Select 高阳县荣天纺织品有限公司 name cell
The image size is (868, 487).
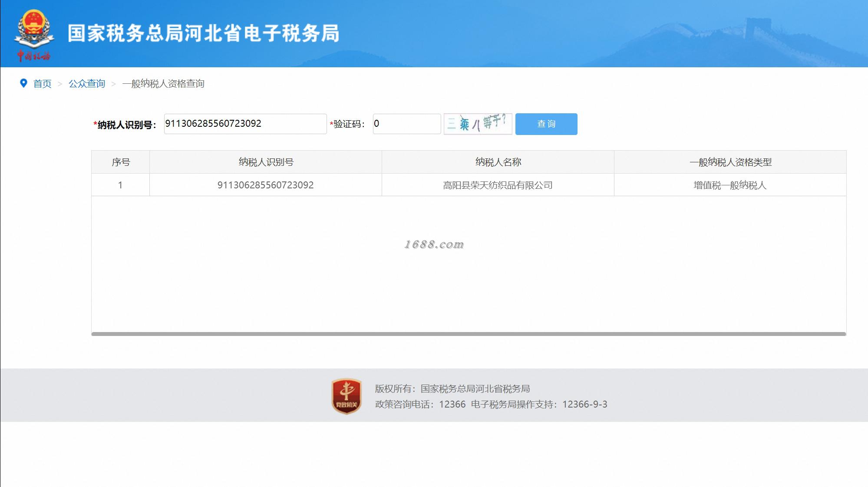tap(498, 185)
